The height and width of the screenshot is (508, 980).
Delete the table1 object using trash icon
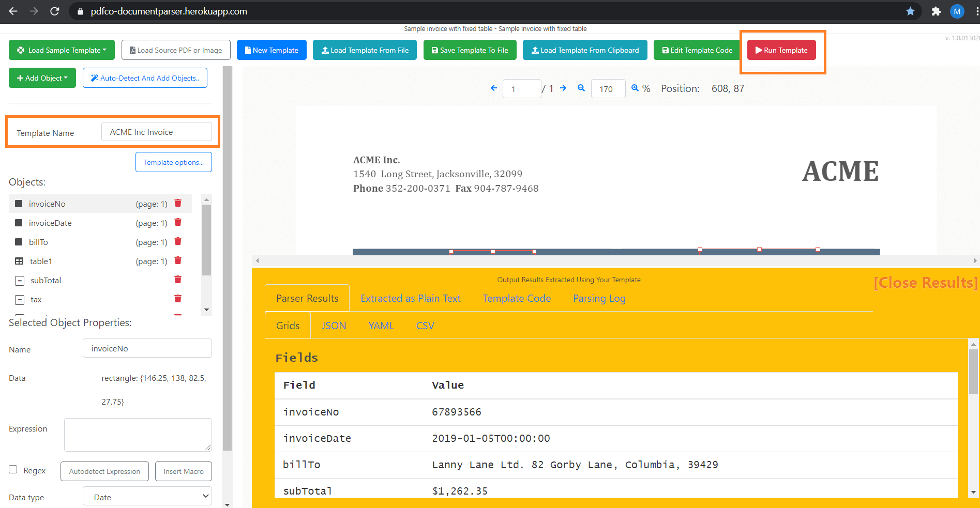tap(178, 260)
